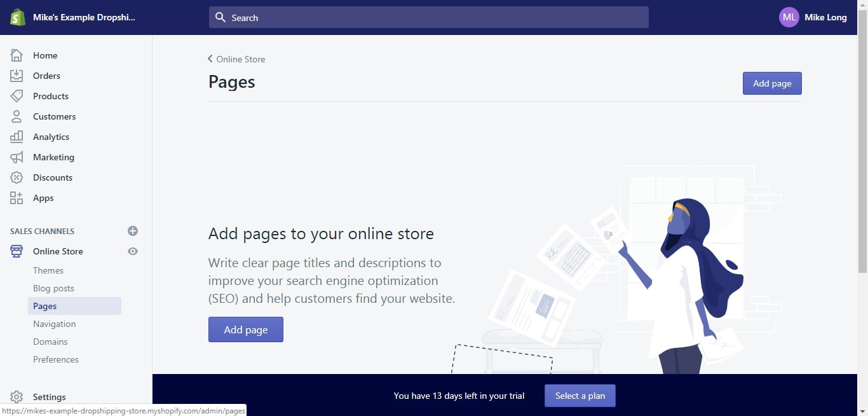Image resolution: width=868 pixels, height=416 pixels.
Task: Click the Home house icon
Action: (x=17, y=55)
